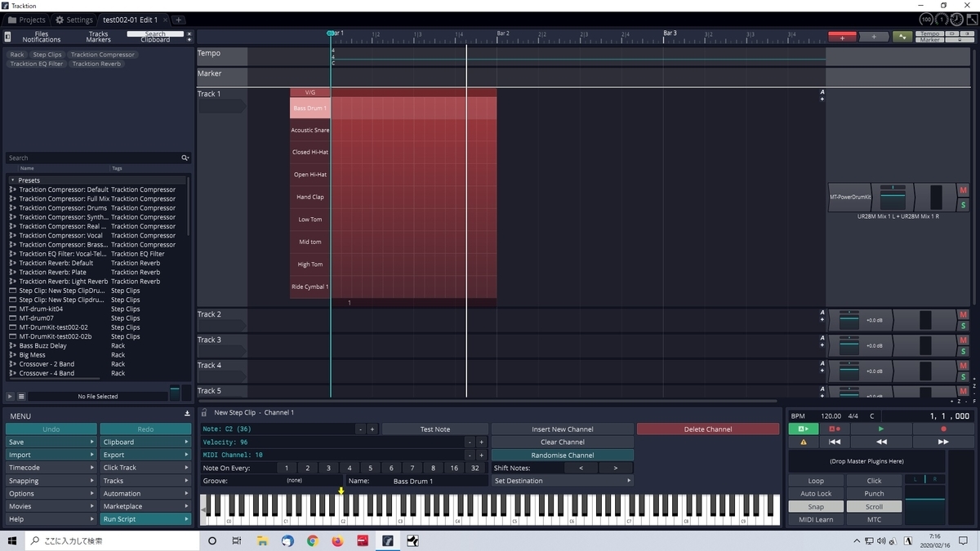980x551 pixels.
Task: Adjust Track 2 volume fader showing +0.0 dB
Action: point(850,320)
